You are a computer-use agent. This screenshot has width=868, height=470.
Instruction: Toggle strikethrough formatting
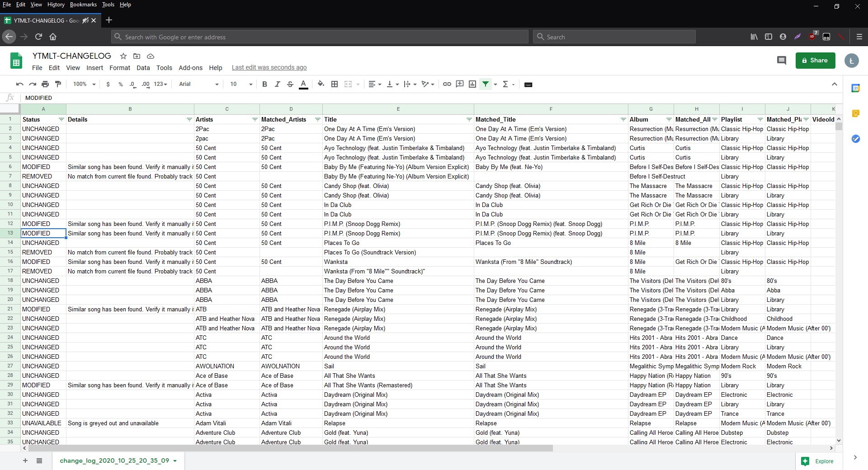pyautogui.click(x=290, y=84)
